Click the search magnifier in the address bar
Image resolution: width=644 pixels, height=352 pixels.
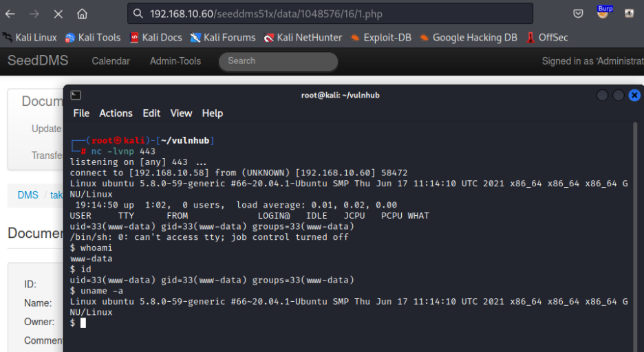(x=138, y=14)
